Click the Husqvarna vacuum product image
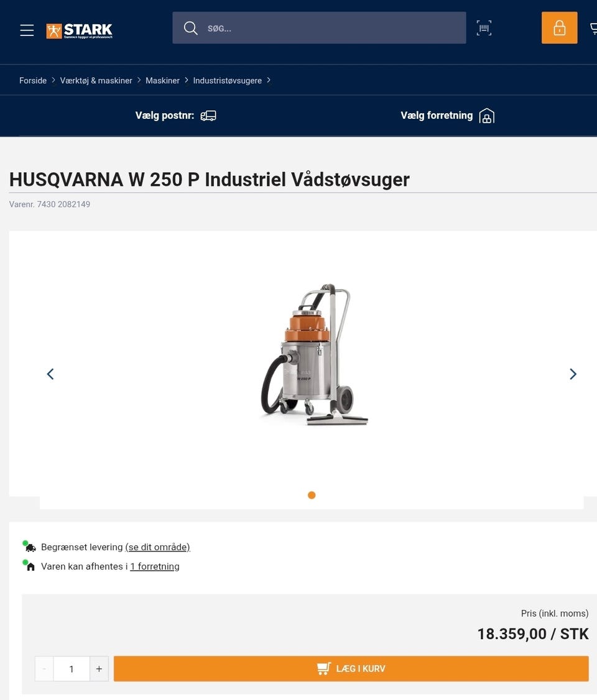The image size is (597, 700). (x=313, y=354)
